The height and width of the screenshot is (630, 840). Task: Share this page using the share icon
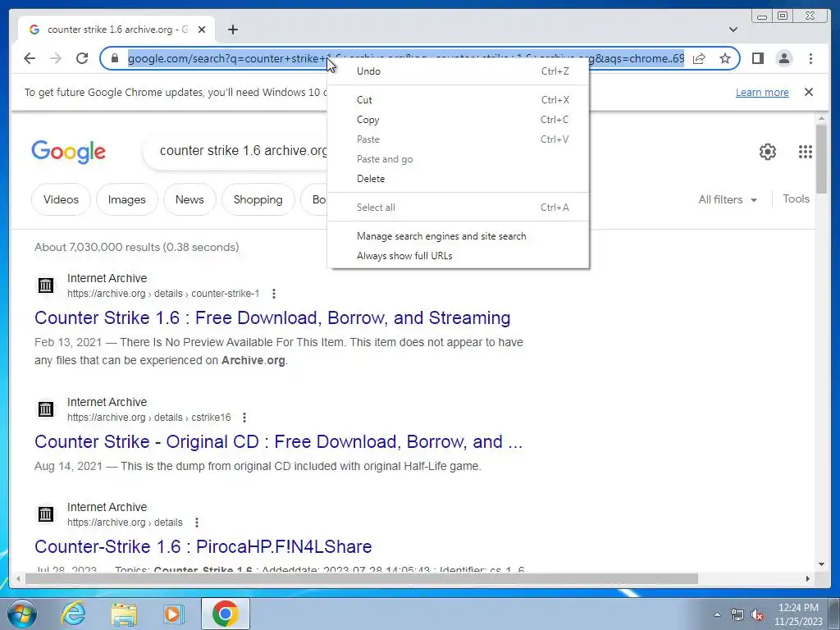click(699, 58)
